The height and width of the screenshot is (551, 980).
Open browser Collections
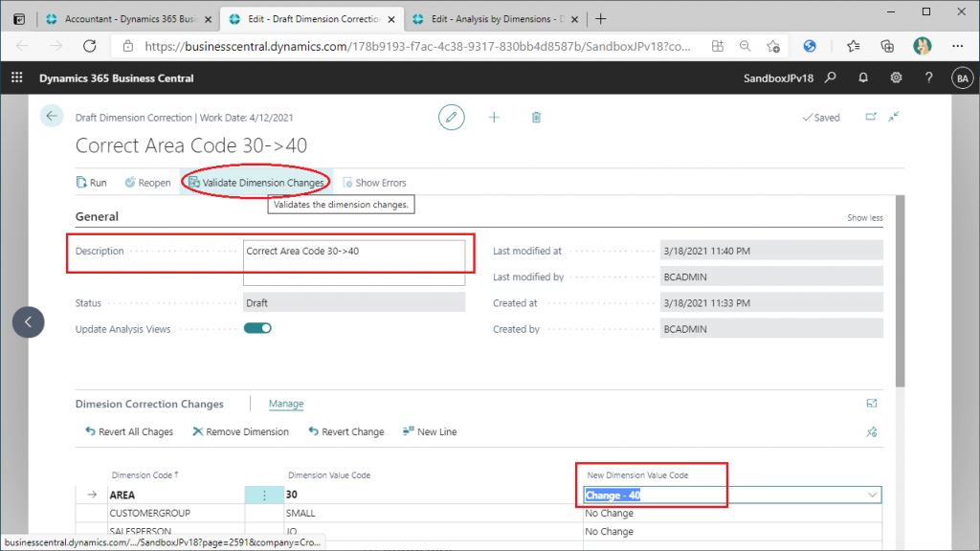tap(887, 46)
